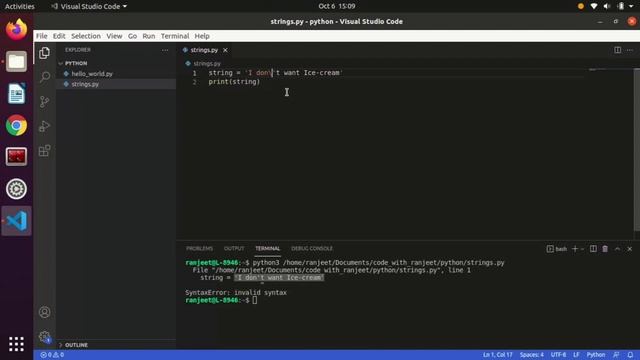This screenshot has height=360, width=640.
Task: Kill the terminal with trash icon
Action: (x=605, y=249)
